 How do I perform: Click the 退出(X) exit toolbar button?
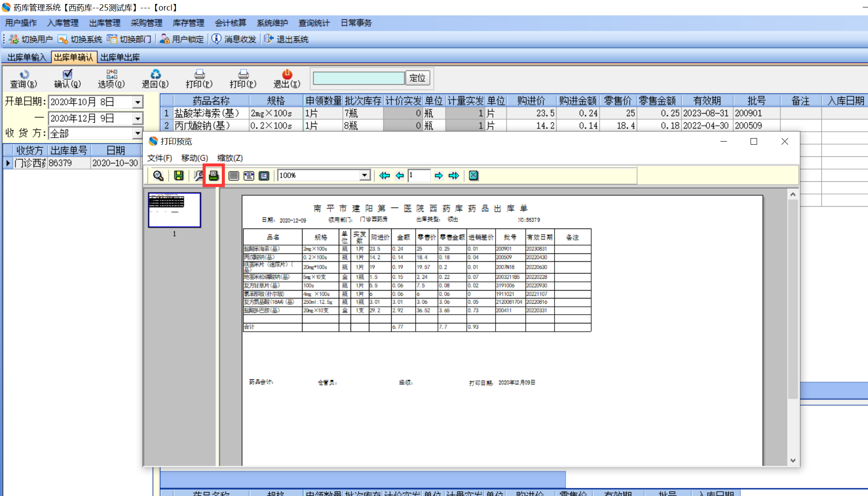[286, 79]
